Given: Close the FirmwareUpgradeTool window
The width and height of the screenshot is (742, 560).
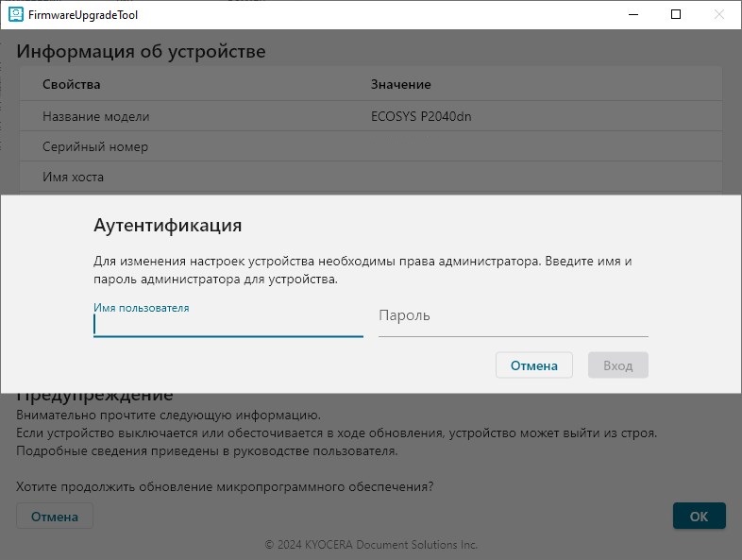Looking at the screenshot, I should tap(719, 15).
